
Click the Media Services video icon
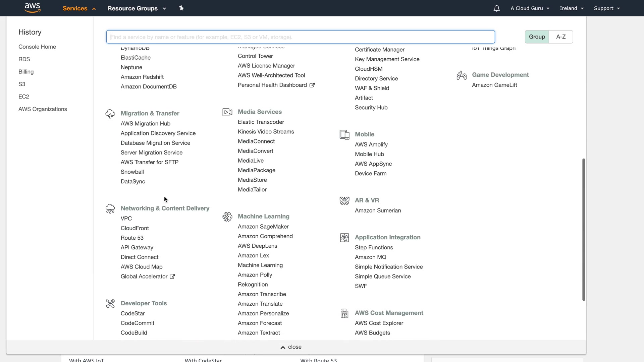coord(227,112)
